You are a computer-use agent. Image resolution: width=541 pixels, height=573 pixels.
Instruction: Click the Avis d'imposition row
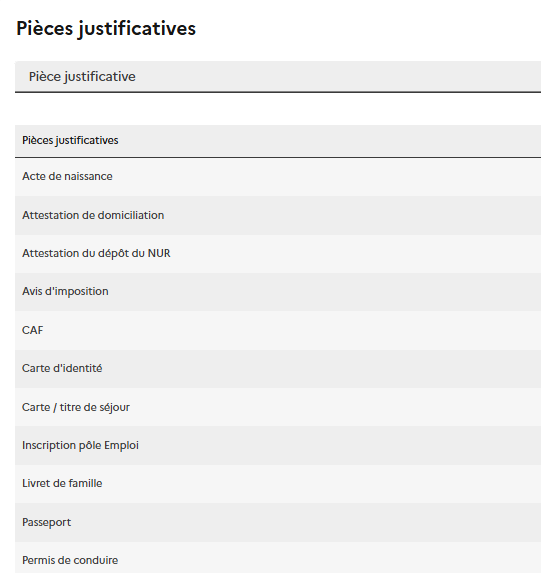pyautogui.click(x=278, y=292)
